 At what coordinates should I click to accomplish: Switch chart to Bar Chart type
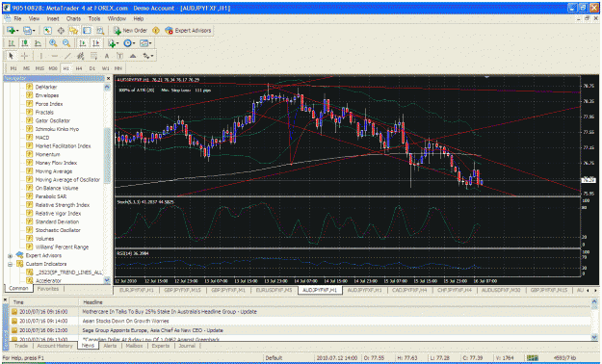[x=12, y=43]
